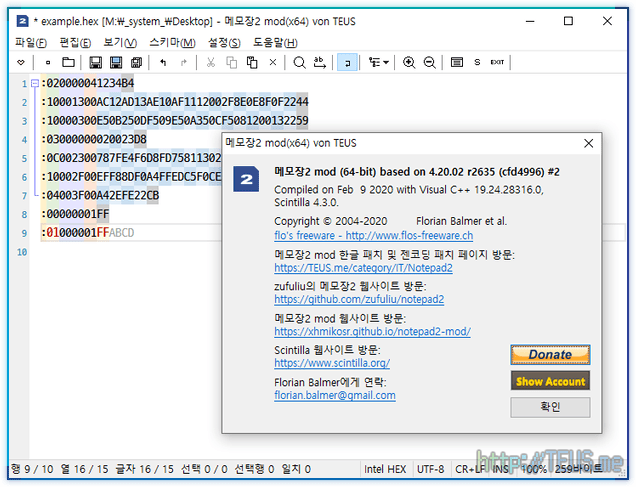The width and height of the screenshot is (636, 487).
Task: Save the file with first floppy icon
Action: coord(95,62)
